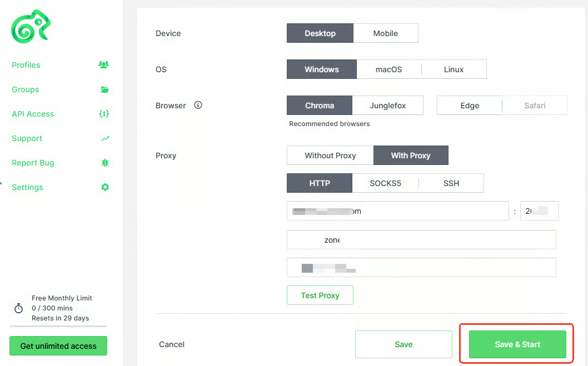
Task: Click the Report Bug insect icon
Action: 104,163
